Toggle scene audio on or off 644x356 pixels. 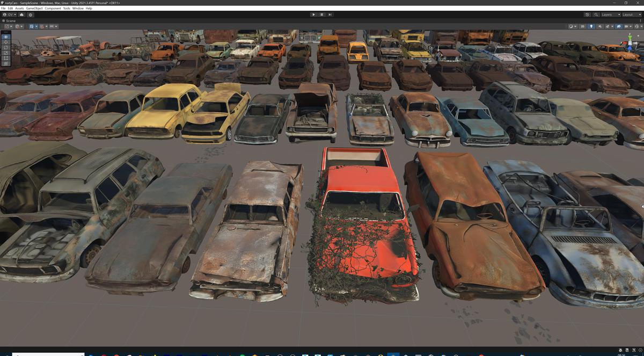(599, 26)
